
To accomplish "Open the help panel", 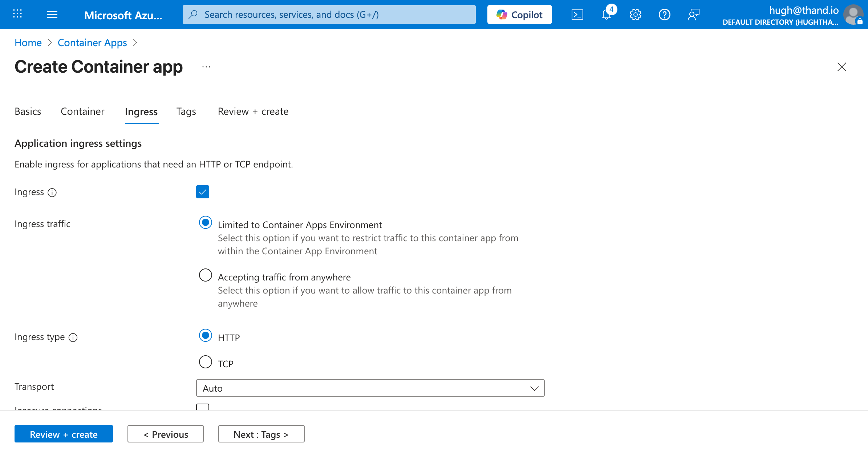I will click(664, 15).
